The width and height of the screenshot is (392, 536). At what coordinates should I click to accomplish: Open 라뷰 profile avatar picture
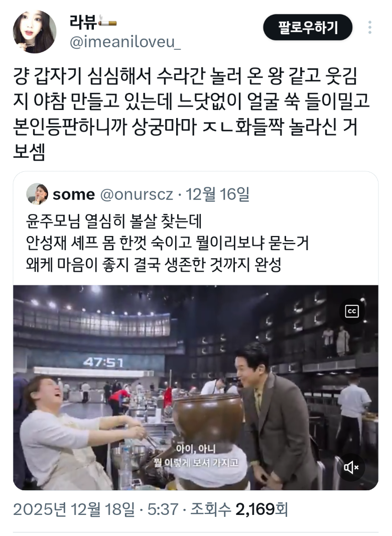click(35, 32)
